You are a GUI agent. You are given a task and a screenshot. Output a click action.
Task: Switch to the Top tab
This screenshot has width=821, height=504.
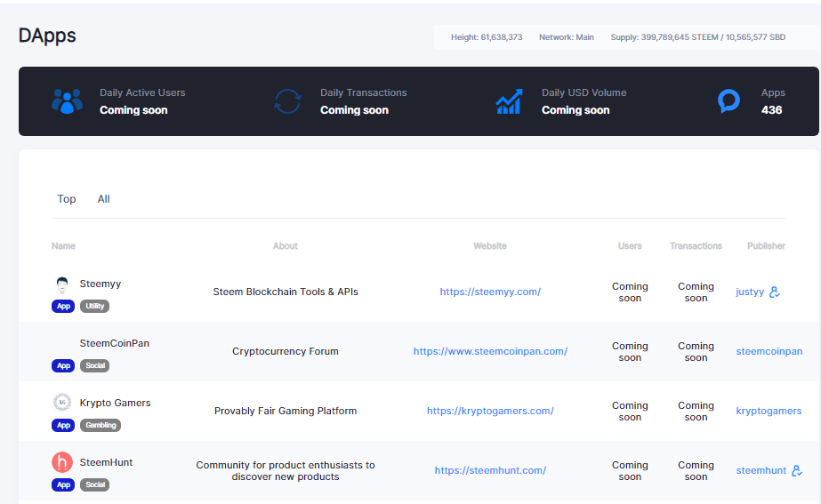(67, 199)
